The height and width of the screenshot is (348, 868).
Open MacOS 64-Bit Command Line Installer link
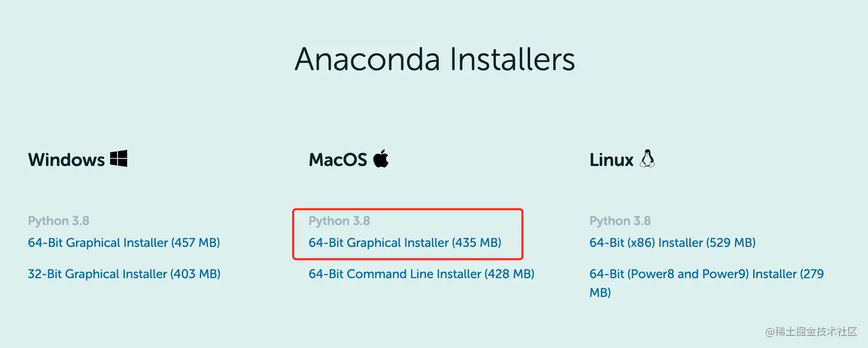[421, 274]
